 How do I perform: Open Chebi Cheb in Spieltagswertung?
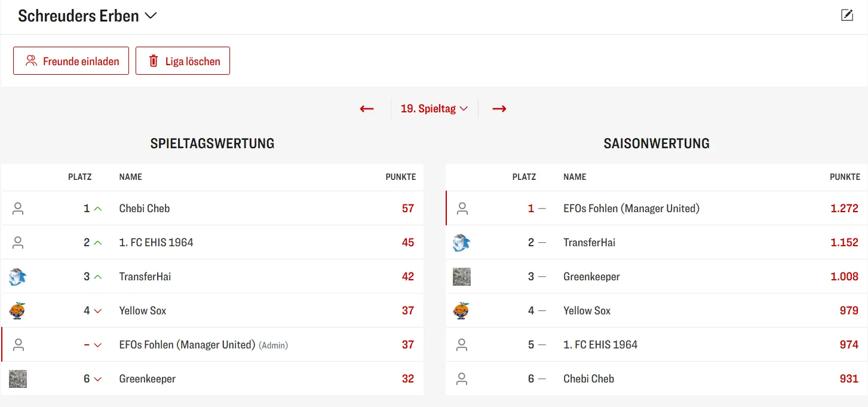[x=145, y=209]
